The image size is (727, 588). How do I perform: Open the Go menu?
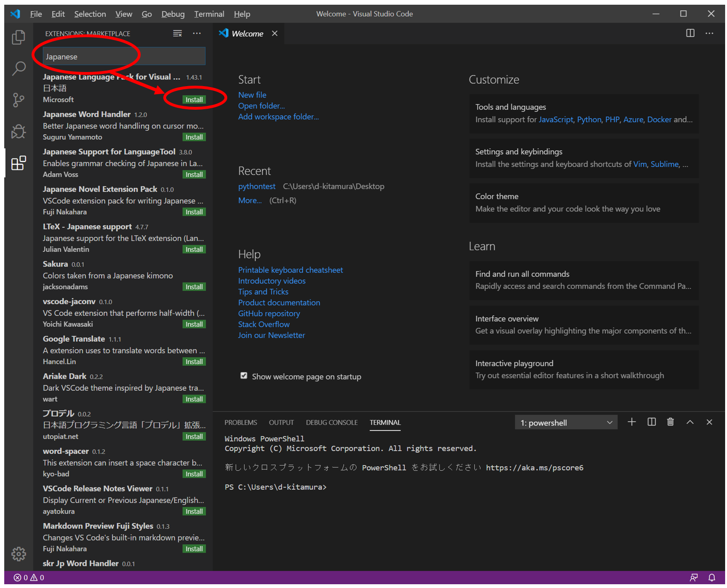click(x=147, y=14)
